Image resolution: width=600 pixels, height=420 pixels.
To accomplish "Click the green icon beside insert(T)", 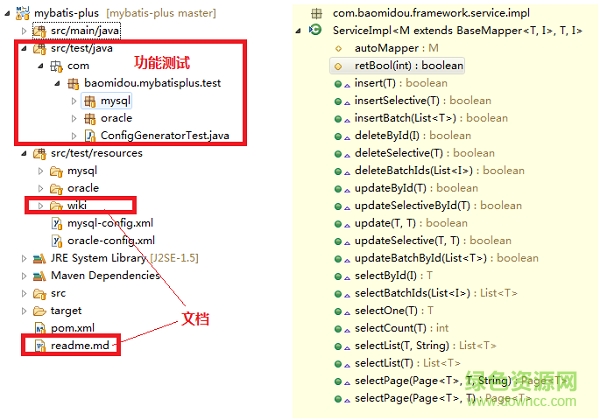I will [x=338, y=84].
